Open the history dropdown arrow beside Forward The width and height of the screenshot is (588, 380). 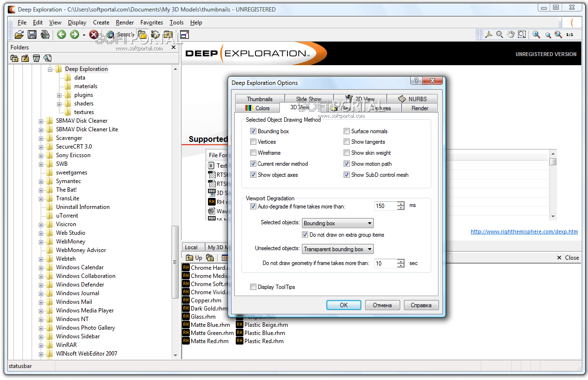pos(84,35)
